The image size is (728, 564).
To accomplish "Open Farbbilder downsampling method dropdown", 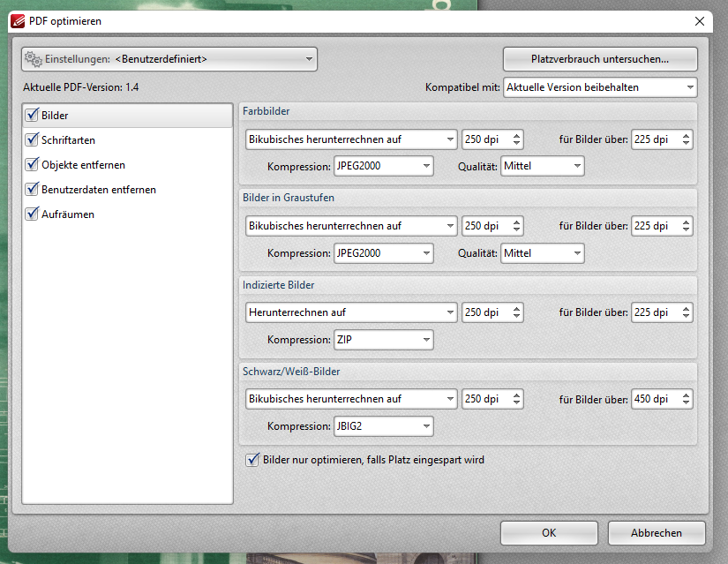I will [351, 139].
